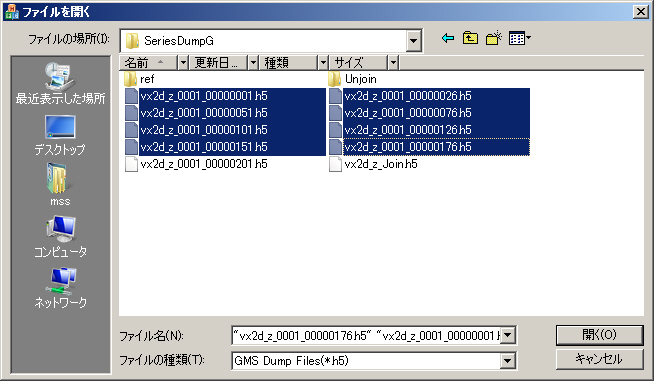
Task: Select file vx2d_z_0001_00000026.h5
Action: coord(430,96)
